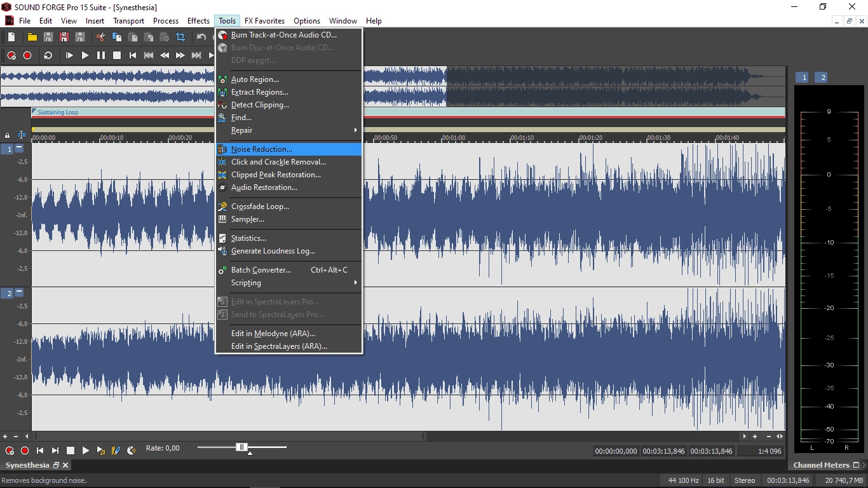Viewport: 868px width, 488px height.
Task: Click the Scrub/audio event locator icon
Action: tap(132, 451)
